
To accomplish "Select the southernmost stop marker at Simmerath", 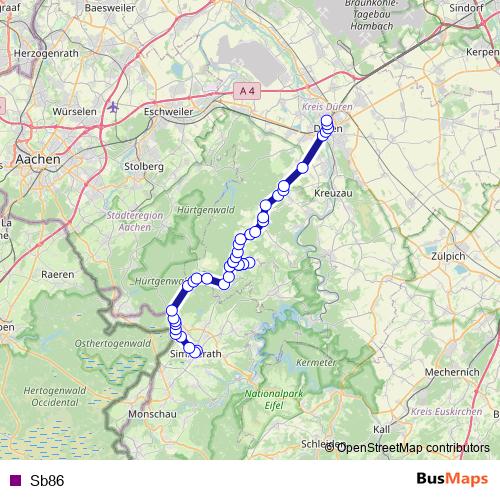I will point(196,352).
